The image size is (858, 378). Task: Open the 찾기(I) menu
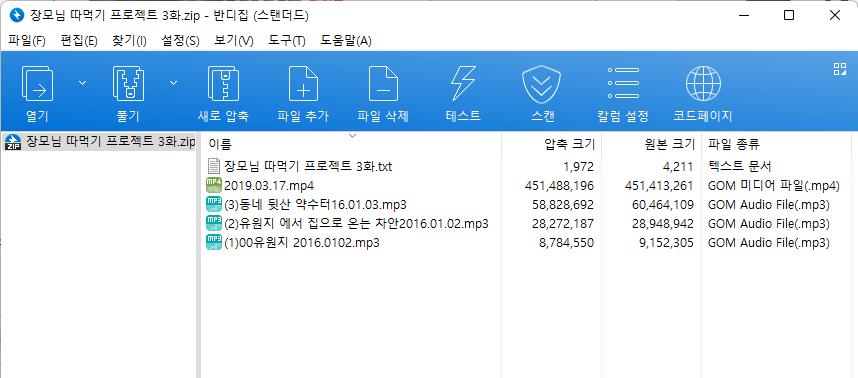[129, 41]
